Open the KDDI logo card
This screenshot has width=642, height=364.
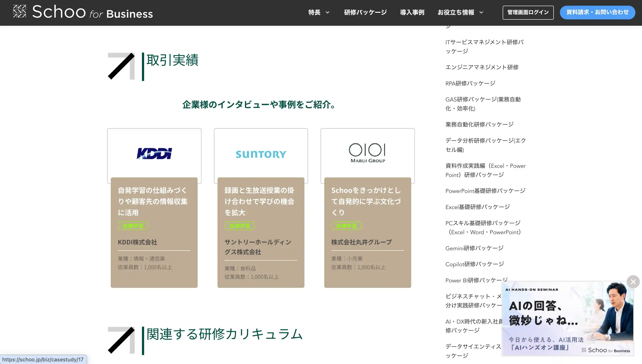point(154,153)
